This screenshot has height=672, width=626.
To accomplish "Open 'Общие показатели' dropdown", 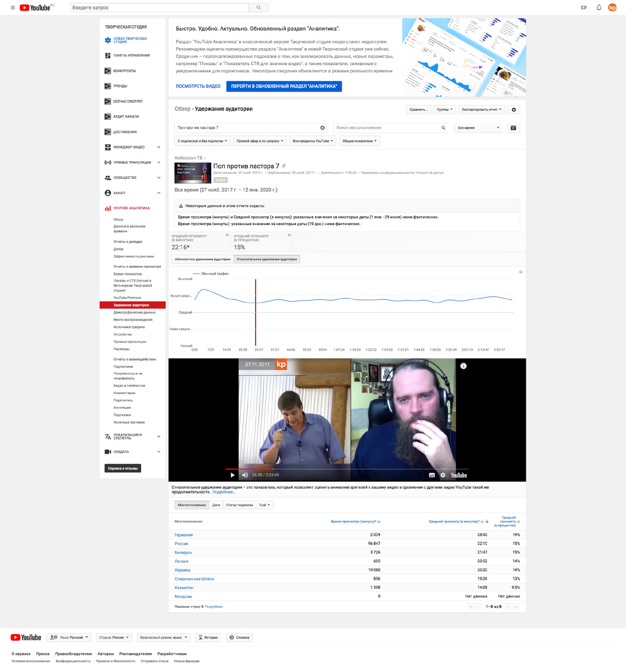I will click(x=359, y=141).
